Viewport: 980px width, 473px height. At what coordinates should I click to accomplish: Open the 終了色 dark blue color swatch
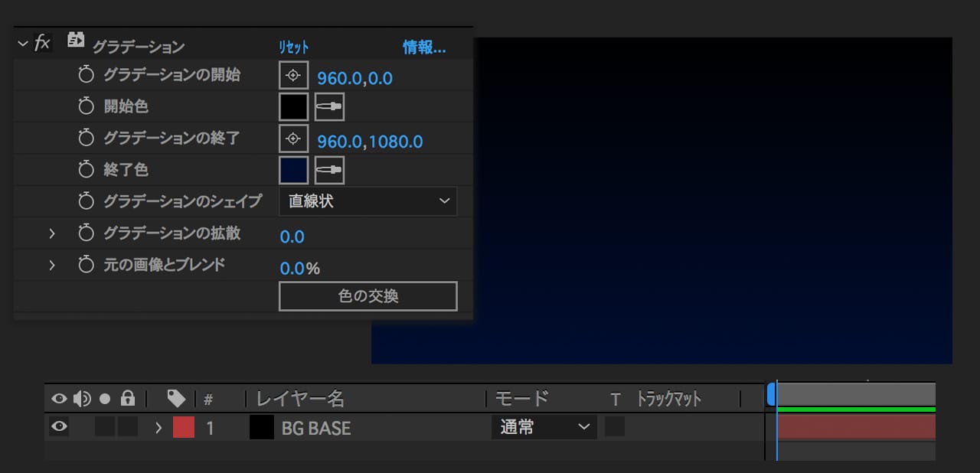tap(293, 170)
